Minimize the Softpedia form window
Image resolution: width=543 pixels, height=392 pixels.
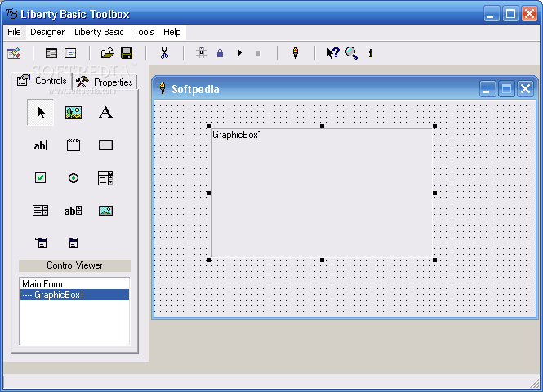click(x=487, y=89)
